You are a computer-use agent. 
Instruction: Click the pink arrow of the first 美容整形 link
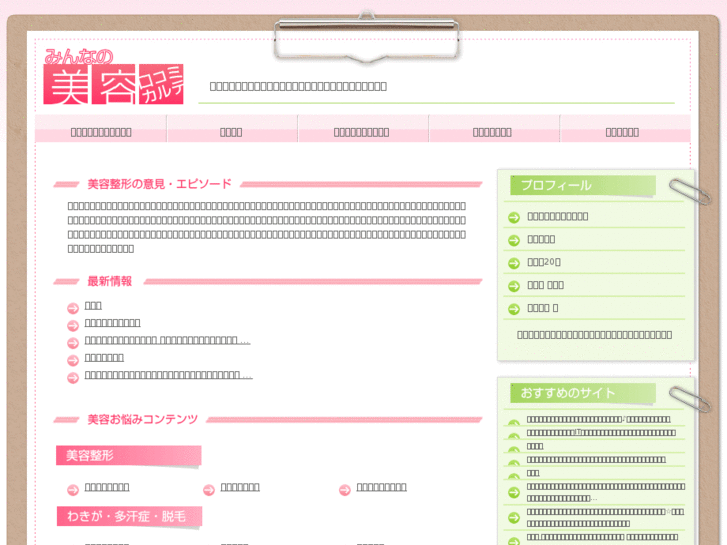[73, 490]
